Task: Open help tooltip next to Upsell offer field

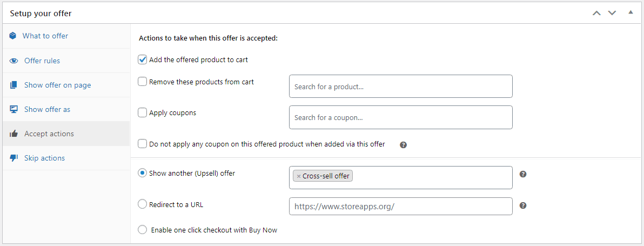Action: [523, 174]
